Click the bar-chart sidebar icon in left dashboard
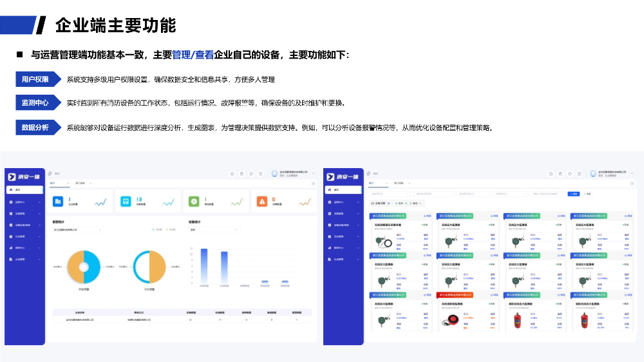644x362 pixels. click(11, 248)
